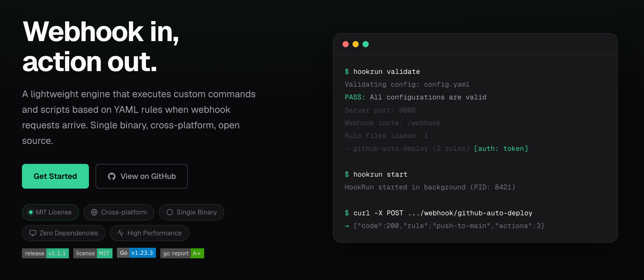644x280 pixels.
Task: Open the View on GitHub link
Action: (142, 176)
